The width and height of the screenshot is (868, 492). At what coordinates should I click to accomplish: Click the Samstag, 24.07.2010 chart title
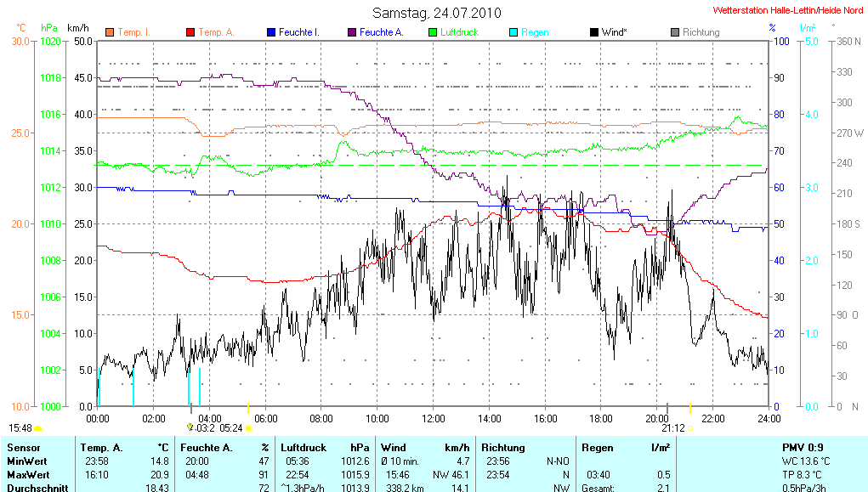click(437, 13)
